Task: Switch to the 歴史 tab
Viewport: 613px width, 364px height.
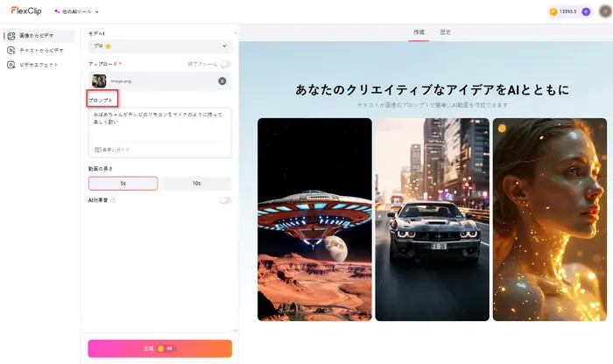Action: (x=446, y=32)
